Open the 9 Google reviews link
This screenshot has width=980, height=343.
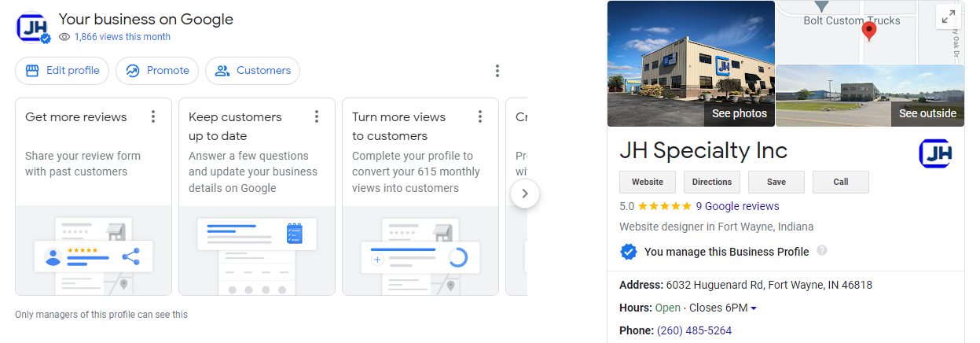pyautogui.click(x=737, y=206)
